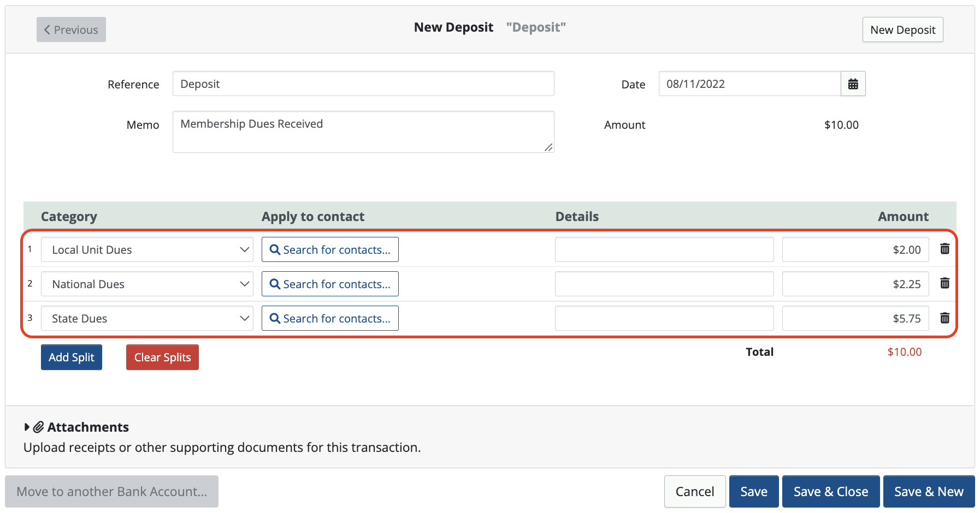Delete the National Dues split row
This screenshot has height=513, width=980.
tap(944, 283)
